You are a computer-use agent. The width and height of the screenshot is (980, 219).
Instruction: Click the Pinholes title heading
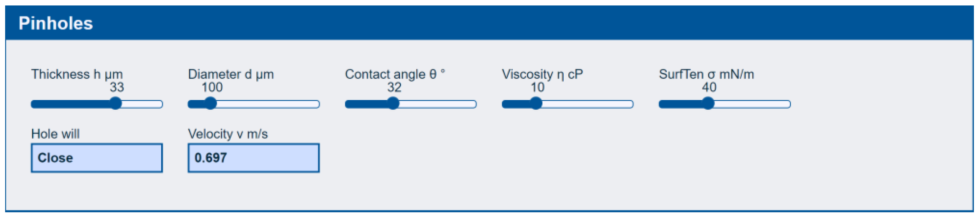pyautogui.click(x=55, y=23)
